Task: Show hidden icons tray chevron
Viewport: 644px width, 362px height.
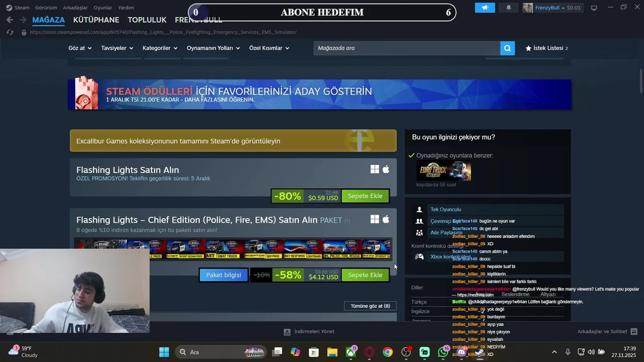Action: pyautogui.click(x=554, y=352)
